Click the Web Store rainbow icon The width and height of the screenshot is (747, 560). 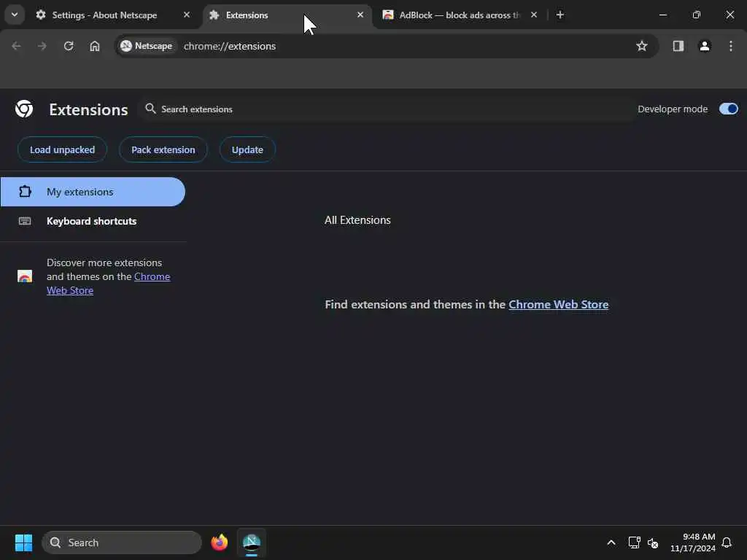25,276
